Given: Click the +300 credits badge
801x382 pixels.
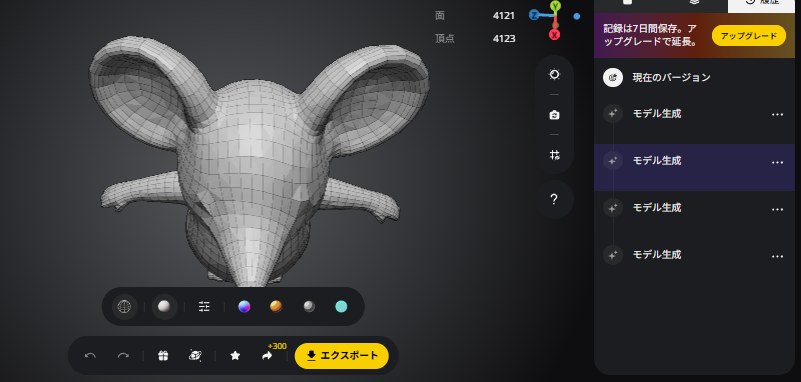Looking at the screenshot, I should (277, 346).
